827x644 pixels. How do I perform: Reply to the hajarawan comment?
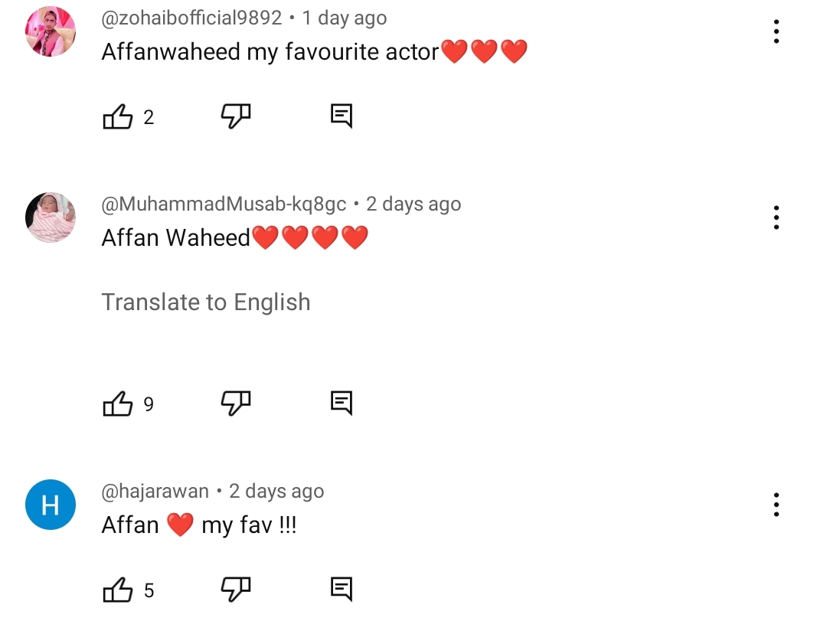coord(342,590)
